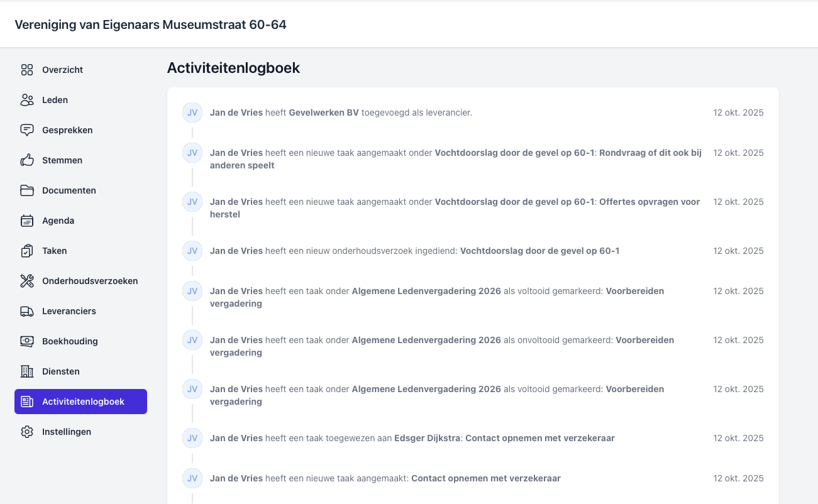Click the Vereniging van Eigenaars Museumstraat title
Screen dimensions: 818x504
click(x=150, y=25)
